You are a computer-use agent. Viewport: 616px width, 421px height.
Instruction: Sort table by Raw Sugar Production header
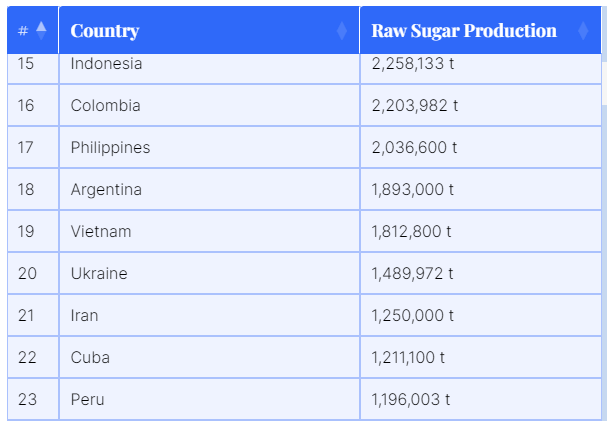coord(464,31)
